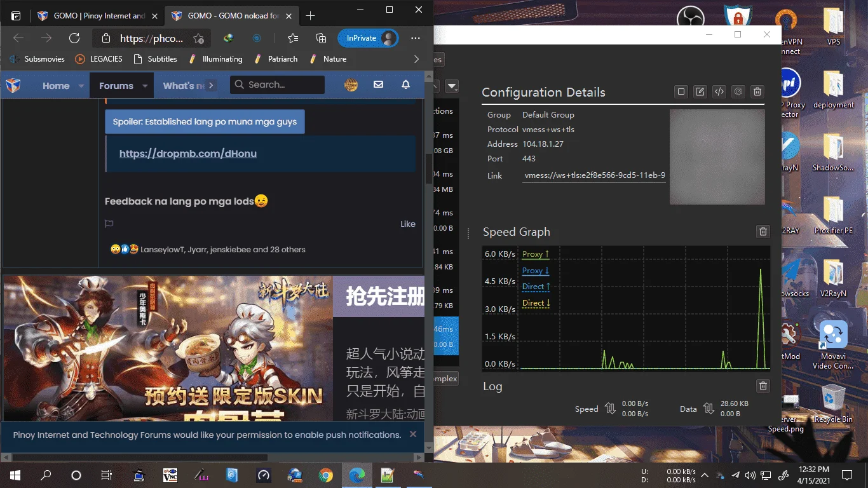Clear the Speed Graph with its trash icon
The height and width of the screenshot is (488, 868).
(x=763, y=232)
